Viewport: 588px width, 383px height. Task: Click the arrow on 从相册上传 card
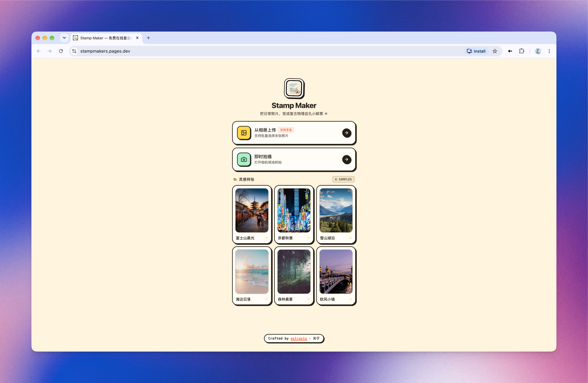[x=347, y=133]
